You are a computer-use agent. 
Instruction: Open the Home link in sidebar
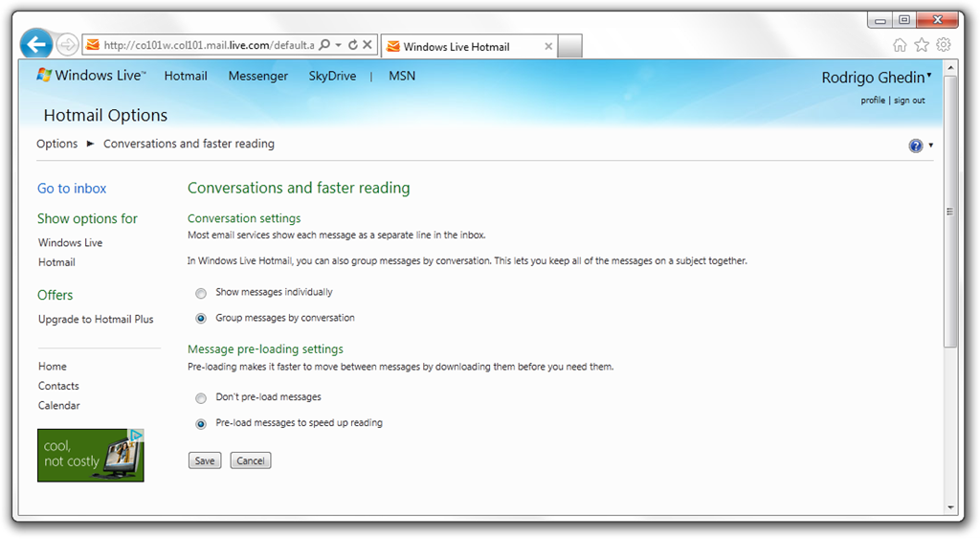tap(53, 367)
